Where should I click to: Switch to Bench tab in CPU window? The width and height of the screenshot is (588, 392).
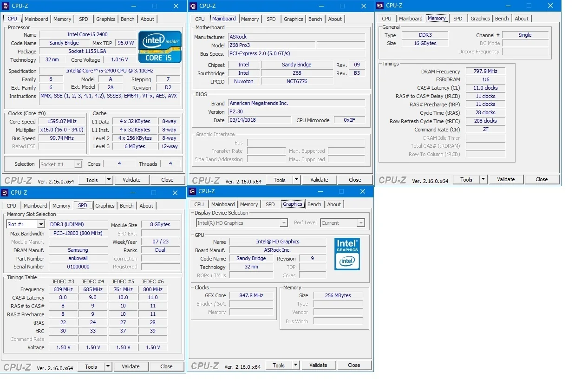128,19
